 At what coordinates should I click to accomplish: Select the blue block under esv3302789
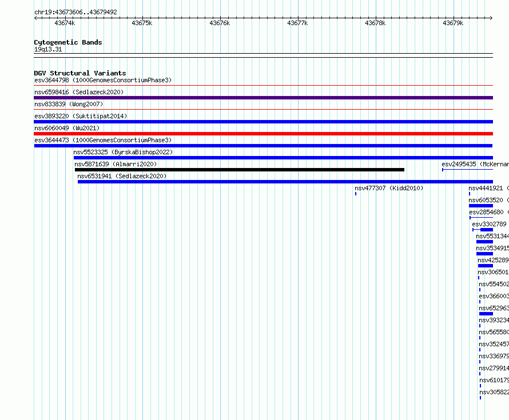pyautogui.click(x=487, y=230)
